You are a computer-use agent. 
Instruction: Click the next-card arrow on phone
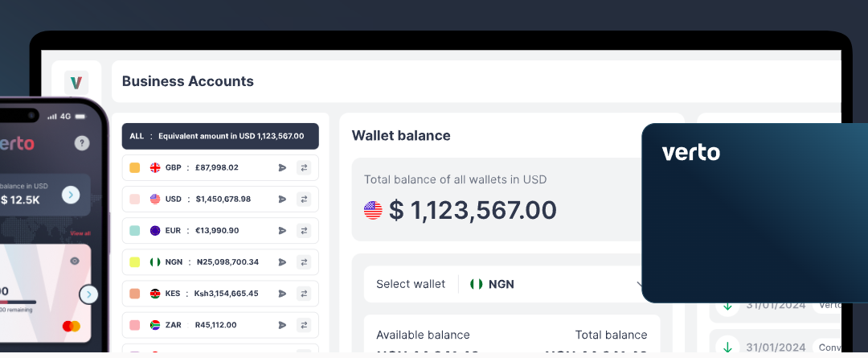click(88, 294)
